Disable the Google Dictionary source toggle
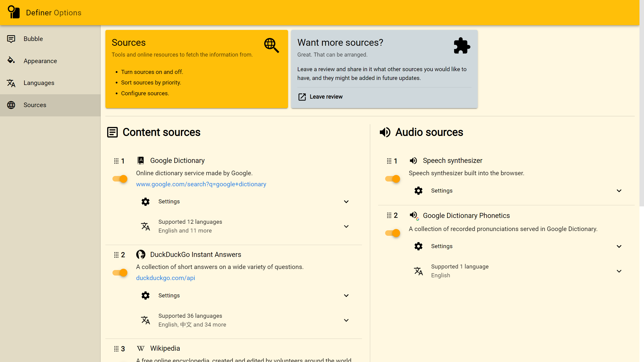 (x=120, y=179)
